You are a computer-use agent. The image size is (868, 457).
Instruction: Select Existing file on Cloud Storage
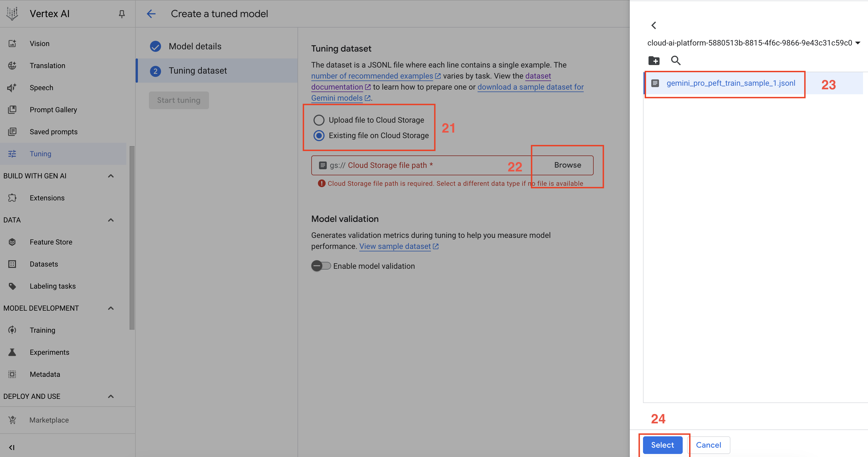point(319,136)
